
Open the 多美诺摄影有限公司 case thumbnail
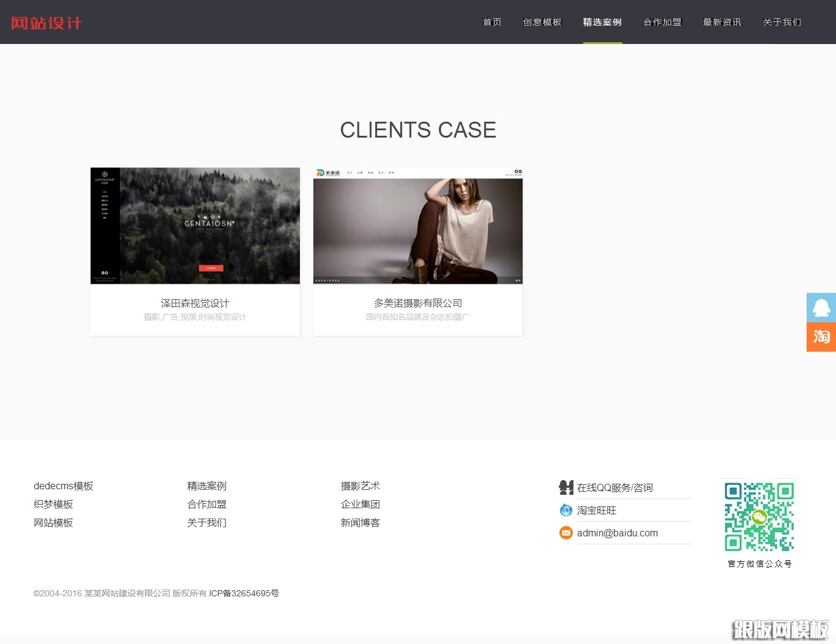tap(417, 226)
